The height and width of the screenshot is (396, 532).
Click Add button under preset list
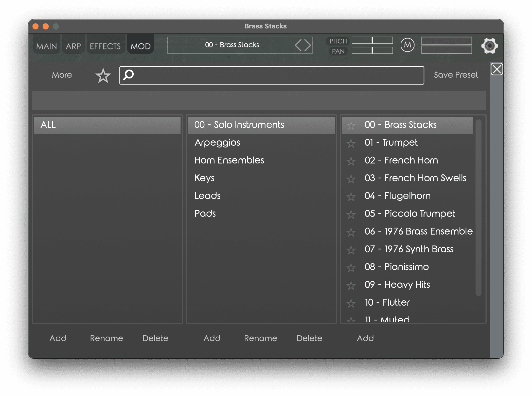365,338
